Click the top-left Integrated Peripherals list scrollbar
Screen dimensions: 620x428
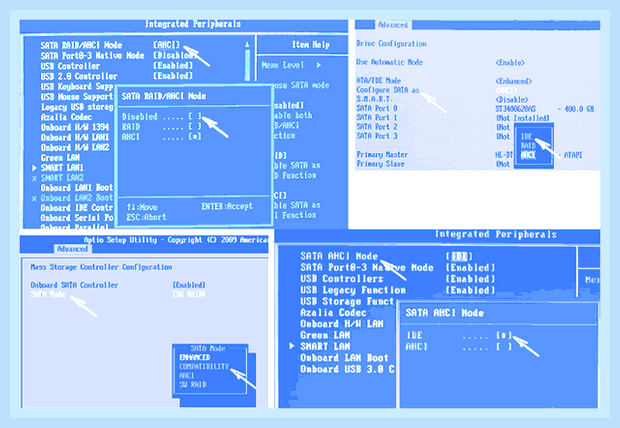(247, 61)
